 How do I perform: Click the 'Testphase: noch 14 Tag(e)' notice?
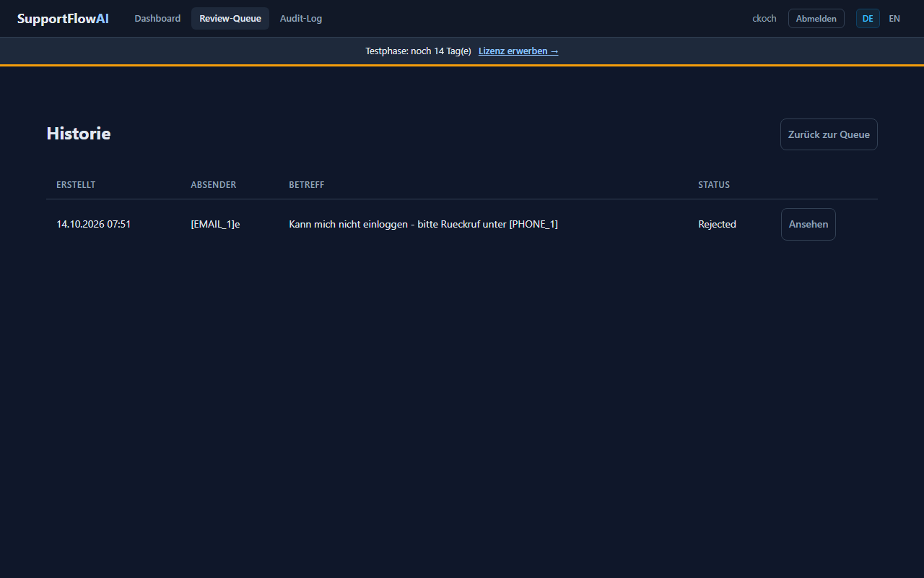pos(418,51)
